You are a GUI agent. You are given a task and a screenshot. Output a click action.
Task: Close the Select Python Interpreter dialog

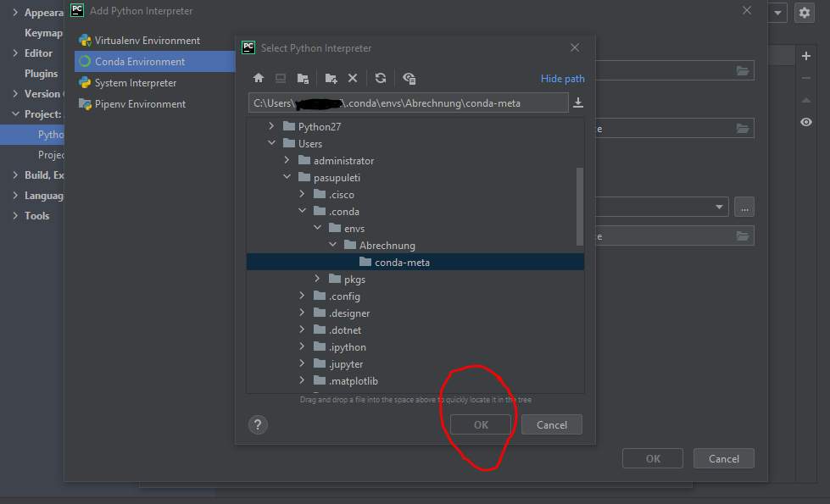tap(574, 47)
